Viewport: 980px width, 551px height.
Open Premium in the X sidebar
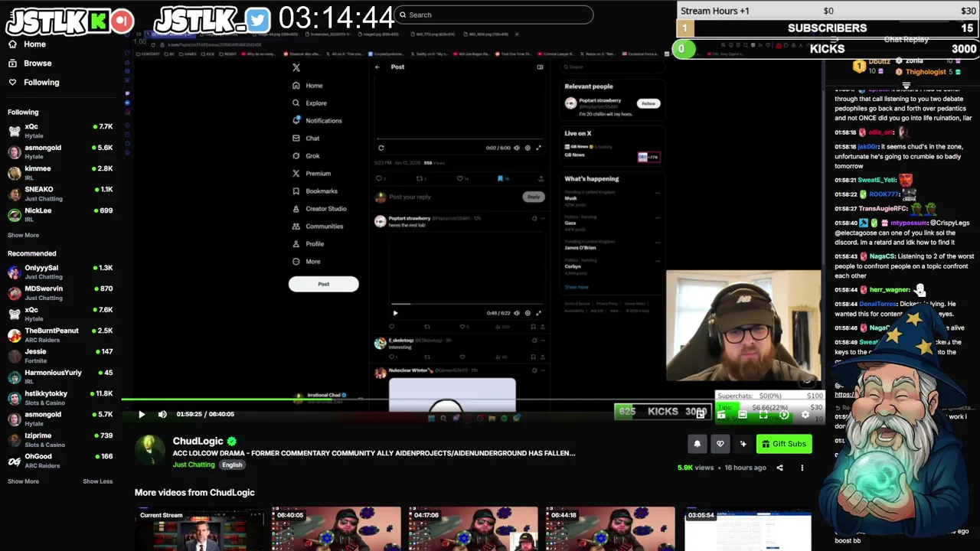coord(311,173)
